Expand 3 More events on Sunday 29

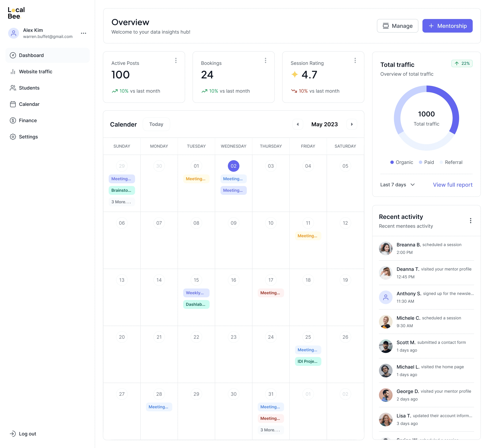(122, 202)
